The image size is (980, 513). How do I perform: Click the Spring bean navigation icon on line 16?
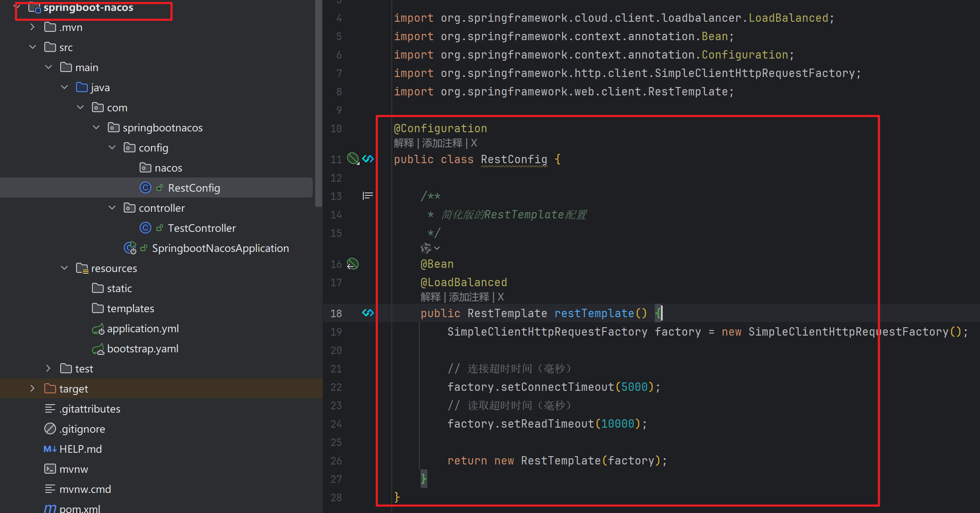point(353,264)
